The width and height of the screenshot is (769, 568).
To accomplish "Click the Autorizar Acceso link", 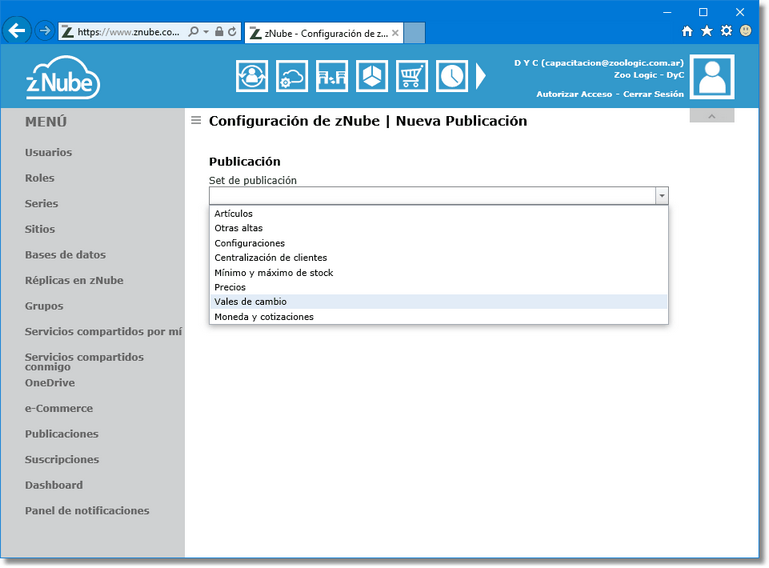I will coord(574,94).
